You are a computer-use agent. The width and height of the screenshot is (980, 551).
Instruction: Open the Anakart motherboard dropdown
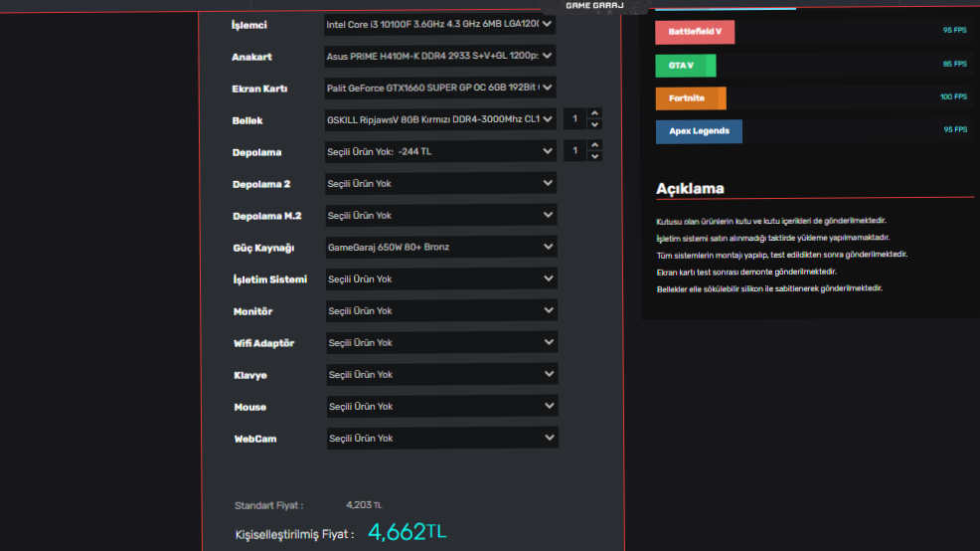(439, 57)
